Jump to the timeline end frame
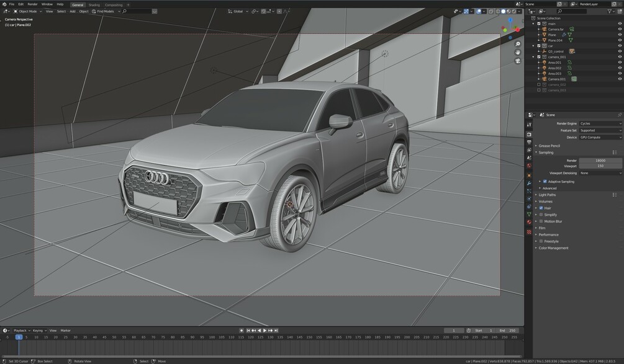Image resolution: width=624 pixels, height=364 pixels. (x=276, y=331)
